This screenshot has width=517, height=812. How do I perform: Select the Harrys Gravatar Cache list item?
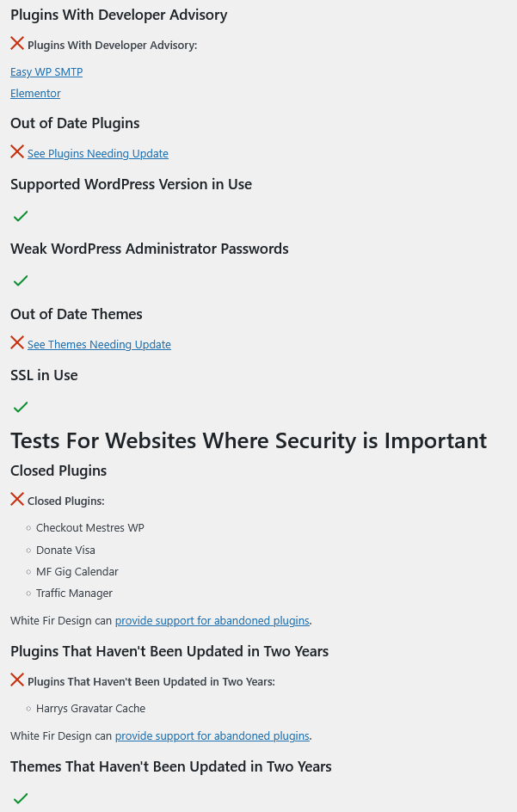(90, 709)
